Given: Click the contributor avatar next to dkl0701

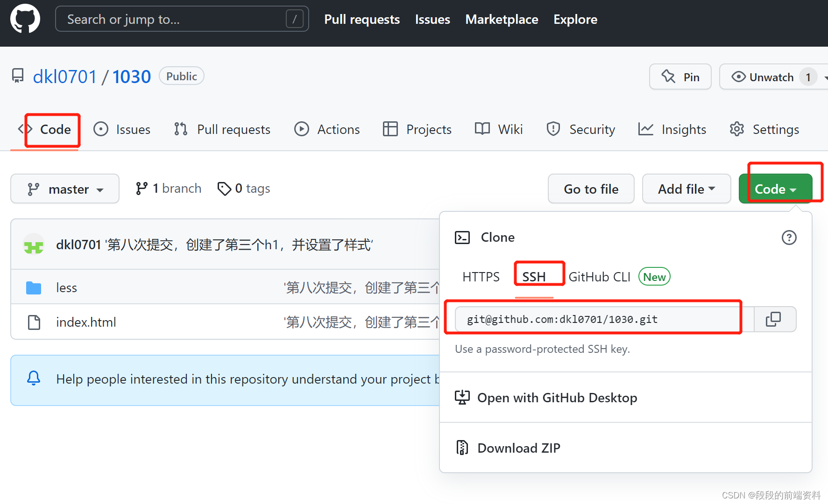Looking at the screenshot, I should click(33, 244).
